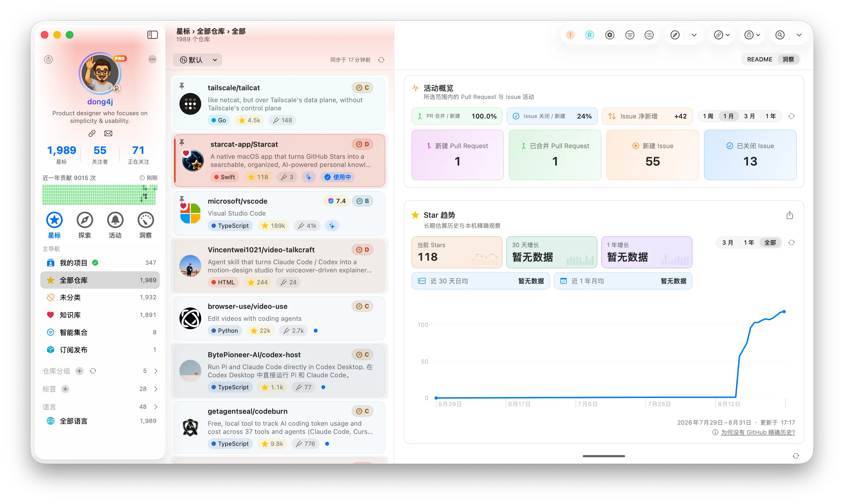The width and height of the screenshot is (844, 504).
Task: Open the profile more options ellipsis
Action: click(x=153, y=60)
